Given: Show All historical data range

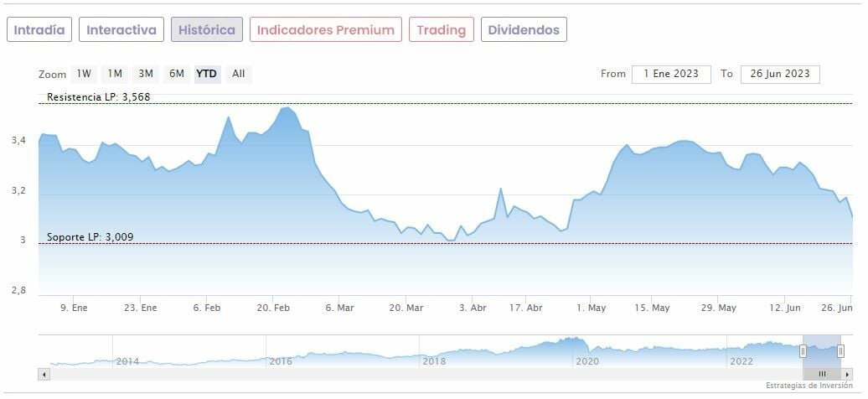Looking at the screenshot, I should coord(239,74).
